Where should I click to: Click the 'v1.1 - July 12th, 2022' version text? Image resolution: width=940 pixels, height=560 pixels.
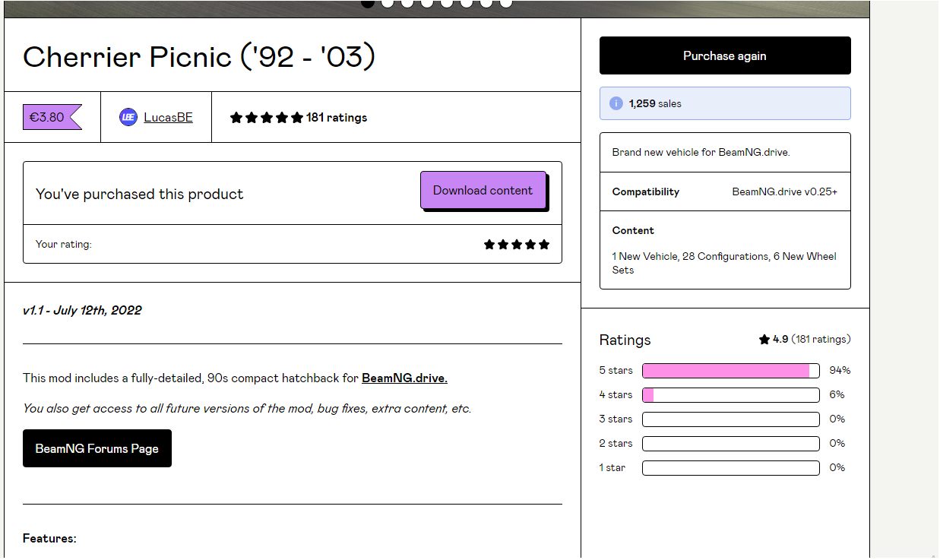tap(82, 310)
